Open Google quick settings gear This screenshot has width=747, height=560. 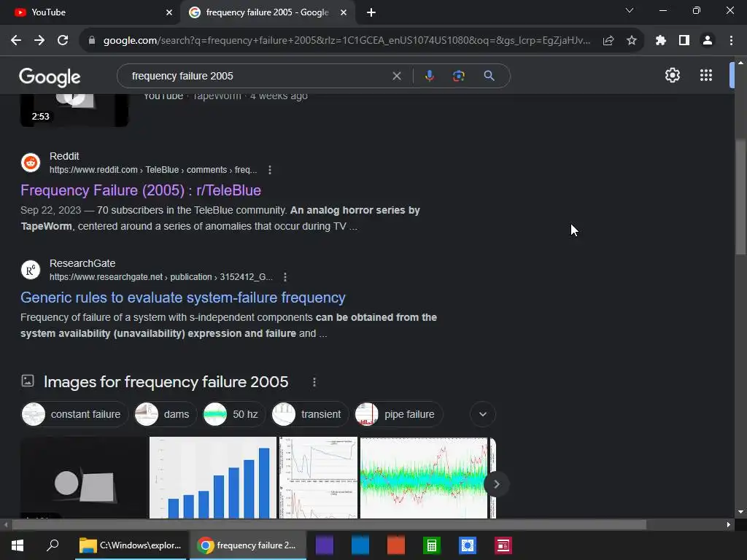[672, 75]
